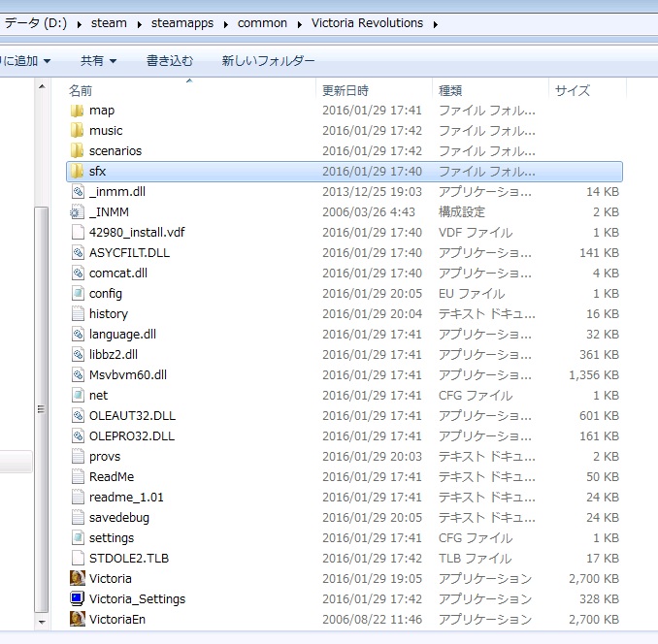Click the net CFG file icon
This screenshot has width=658, height=644.
tap(78, 396)
